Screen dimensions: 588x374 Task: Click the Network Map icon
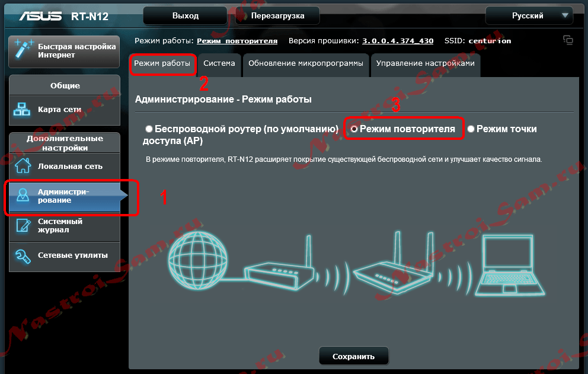pyautogui.click(x=23, y=110)
